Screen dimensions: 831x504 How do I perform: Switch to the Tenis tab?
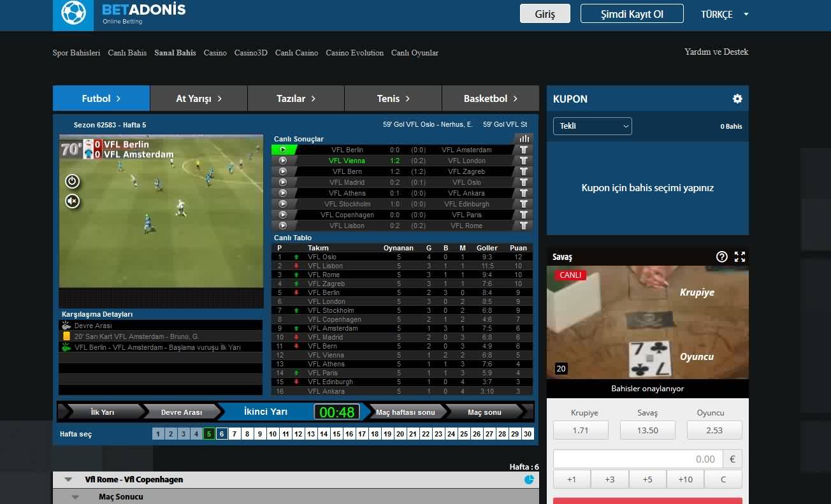(x=393, y=99)
